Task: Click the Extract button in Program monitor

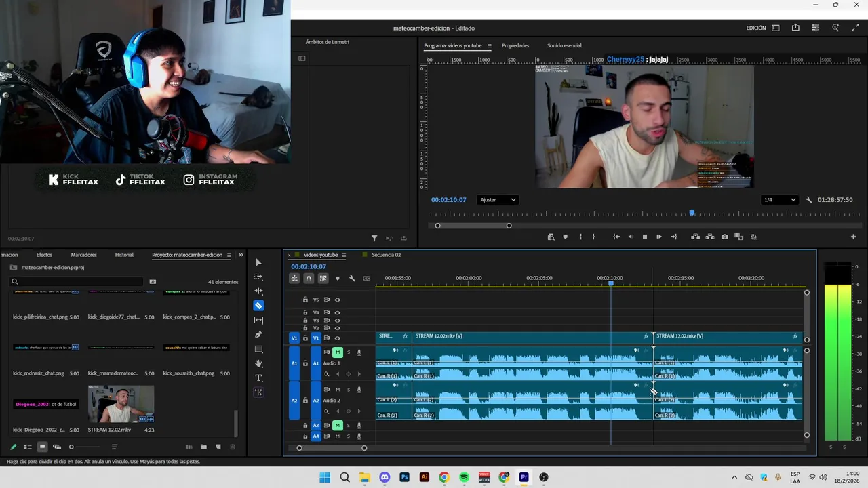Action: (x=710, y=237)
